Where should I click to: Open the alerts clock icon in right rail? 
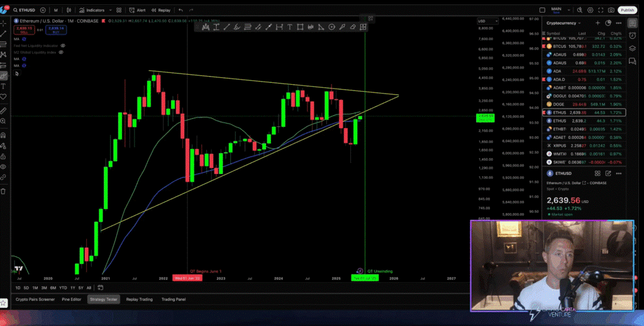pos(633,36)
